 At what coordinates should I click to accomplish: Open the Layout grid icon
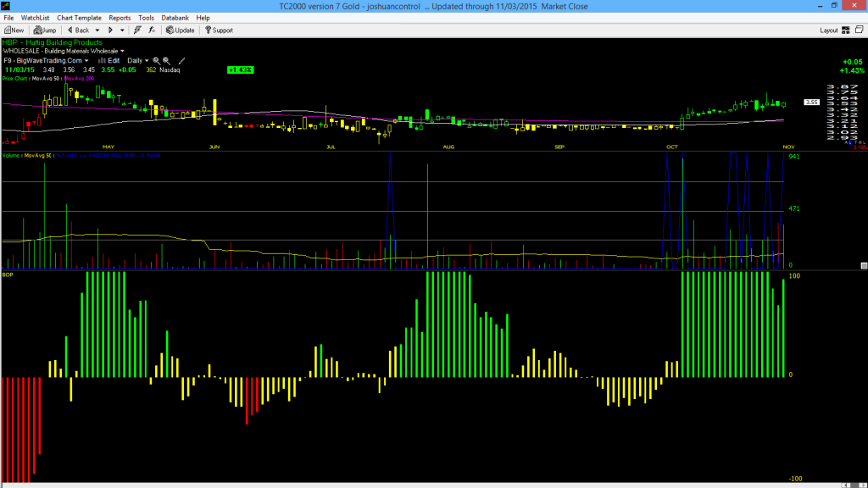coord(846,30)
